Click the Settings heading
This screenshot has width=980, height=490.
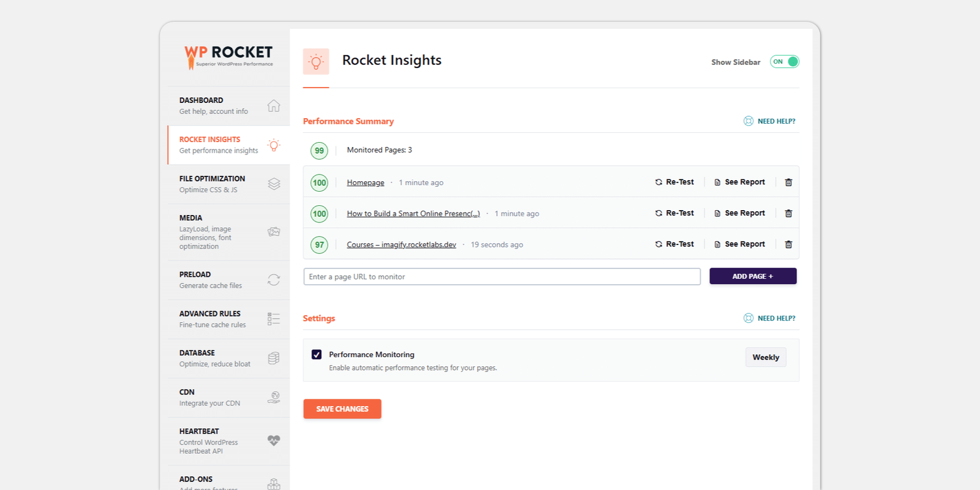[x=318, y=318]
